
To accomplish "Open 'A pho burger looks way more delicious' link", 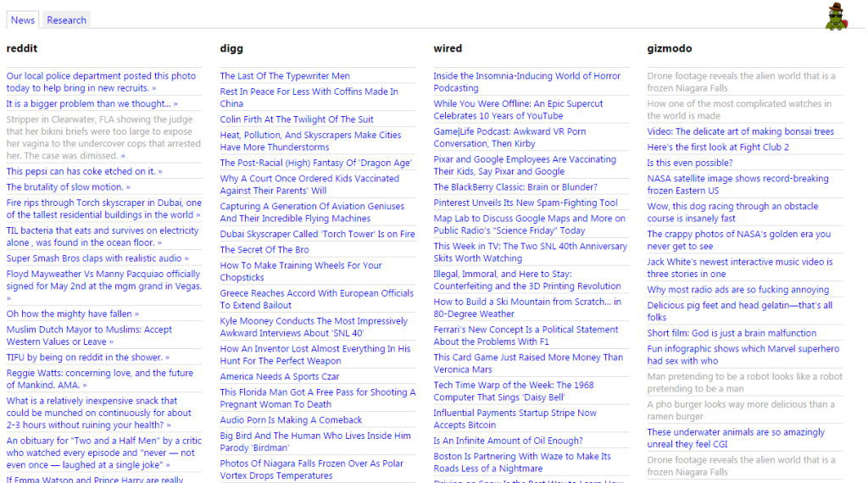I will [741, 410].
